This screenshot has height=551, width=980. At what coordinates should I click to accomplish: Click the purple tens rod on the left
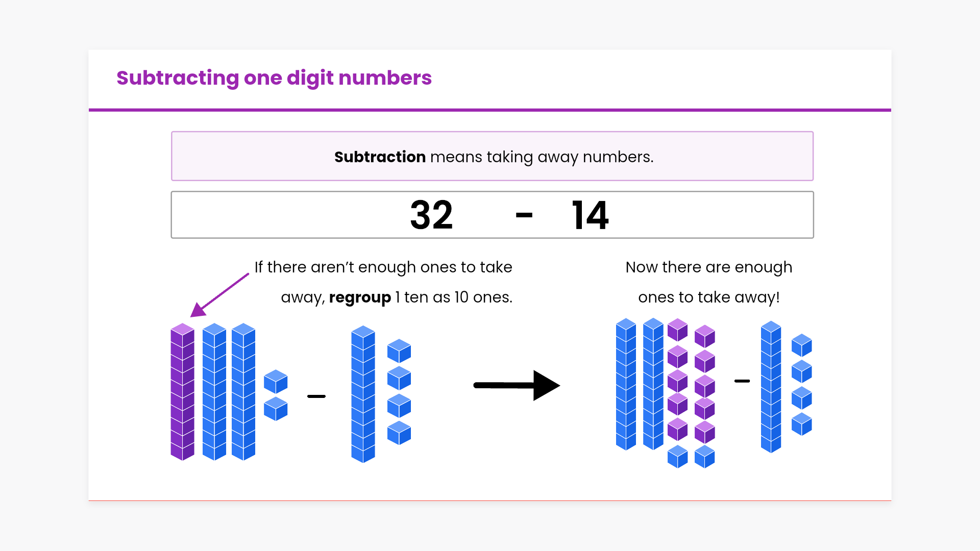[x=182, y=392]
